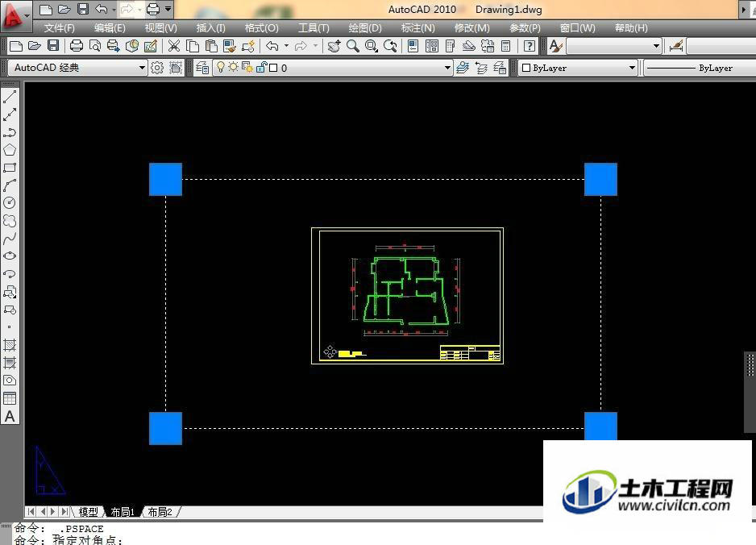The width and height of the screenshot is (756, 545).
Task: Open the DesignCenter icon
Action: 431,46
